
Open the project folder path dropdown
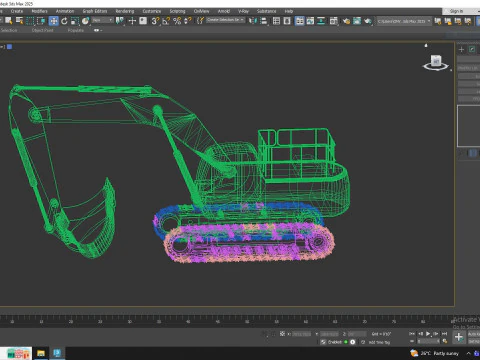(404, 21)
